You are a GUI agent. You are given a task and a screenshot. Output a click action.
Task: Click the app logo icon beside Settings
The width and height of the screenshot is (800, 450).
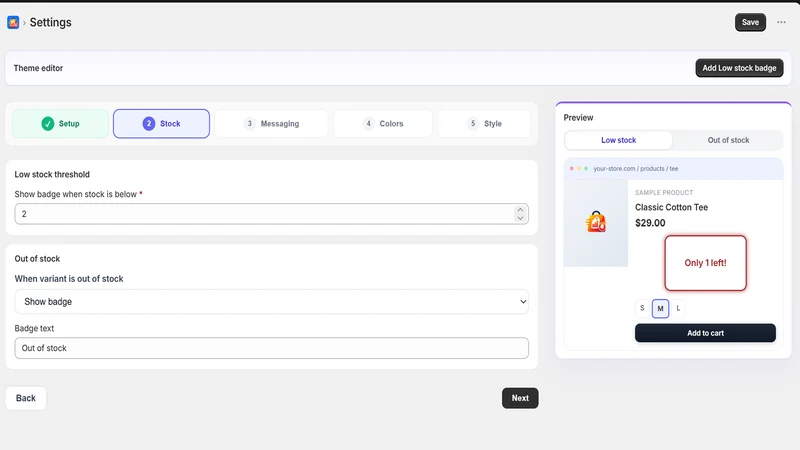[13, 22]
